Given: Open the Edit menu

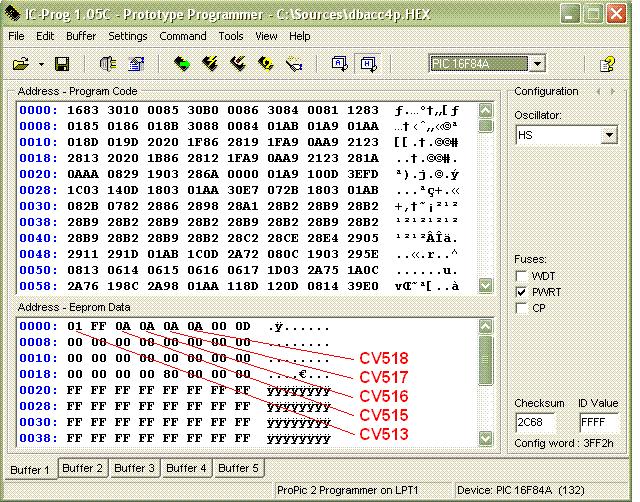Looking at the screenshot, I should click(45, 36).
